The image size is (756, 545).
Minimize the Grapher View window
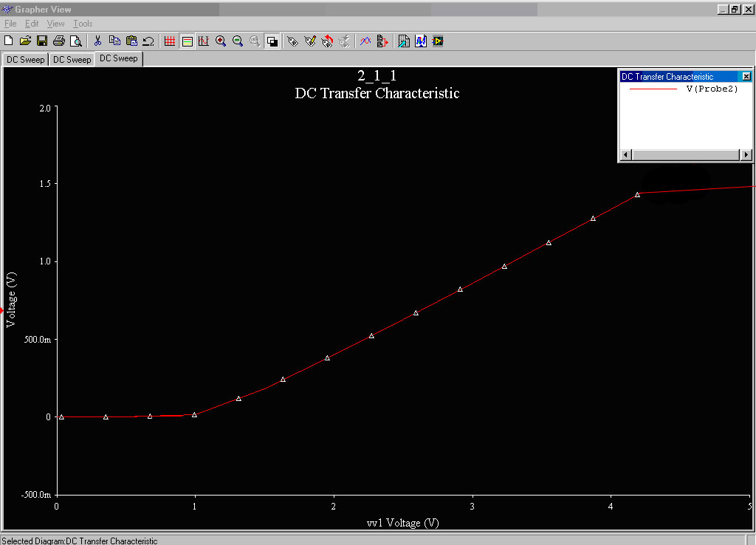(723, 9)
